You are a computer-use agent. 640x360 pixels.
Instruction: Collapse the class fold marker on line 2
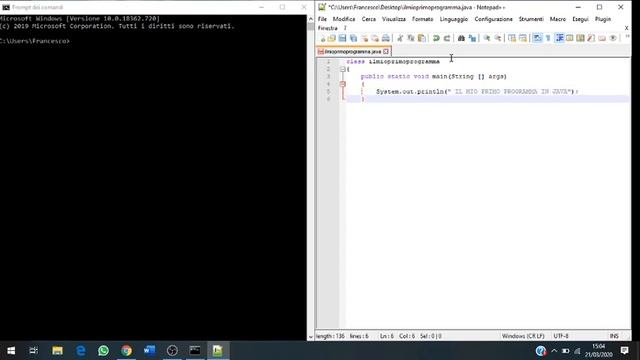tap(342, 69)
